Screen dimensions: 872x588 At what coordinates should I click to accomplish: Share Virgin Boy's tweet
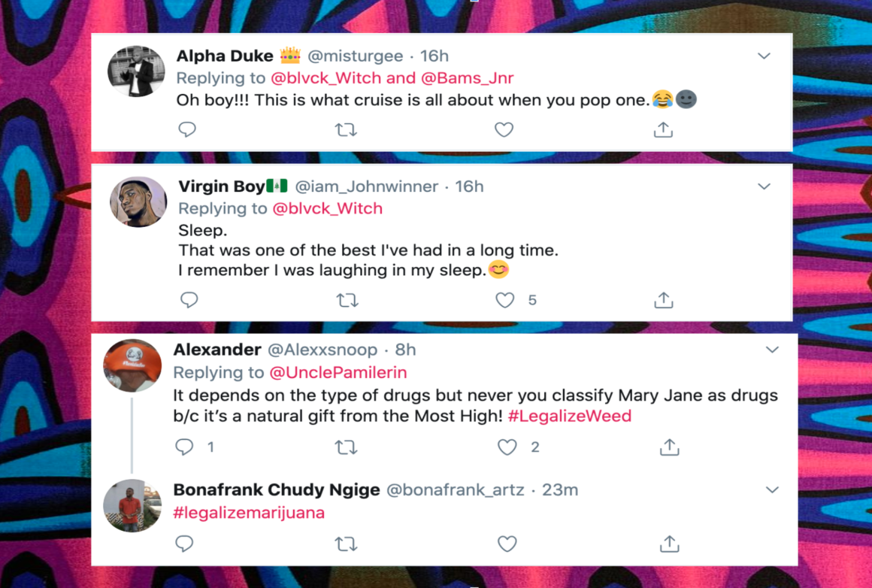[663, 300]
